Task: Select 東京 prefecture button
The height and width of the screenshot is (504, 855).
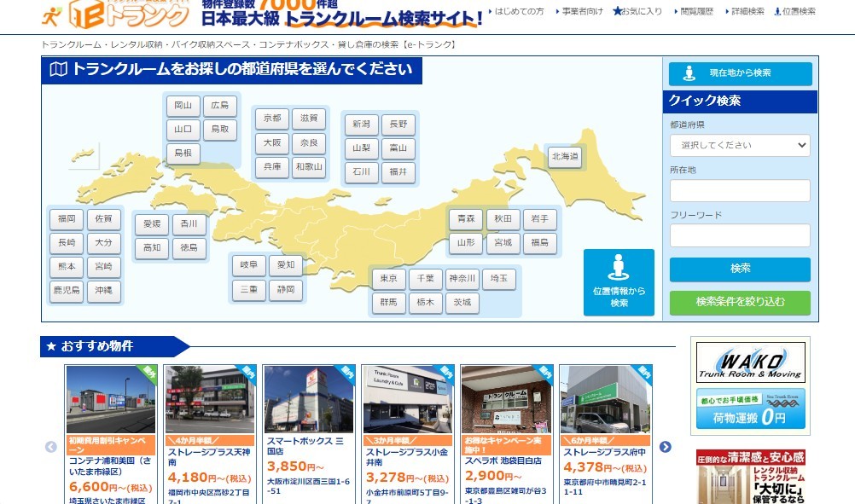Action: pyautogui.click(x=389, y=278)
